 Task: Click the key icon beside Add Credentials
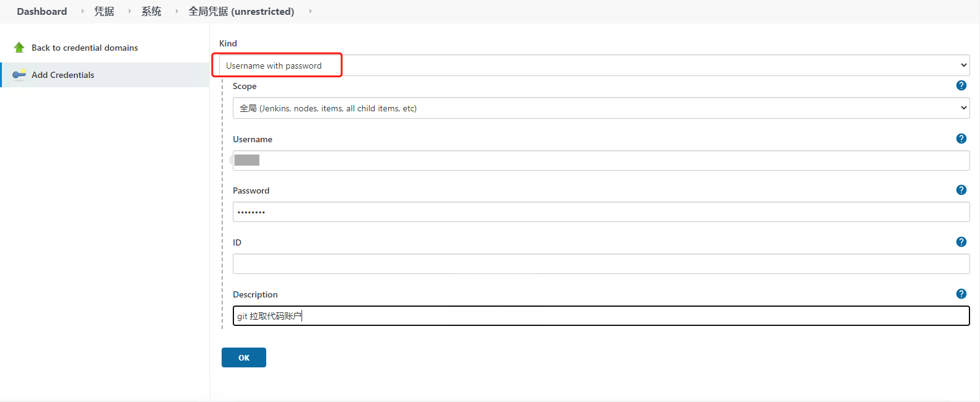(x=19, y=74)
